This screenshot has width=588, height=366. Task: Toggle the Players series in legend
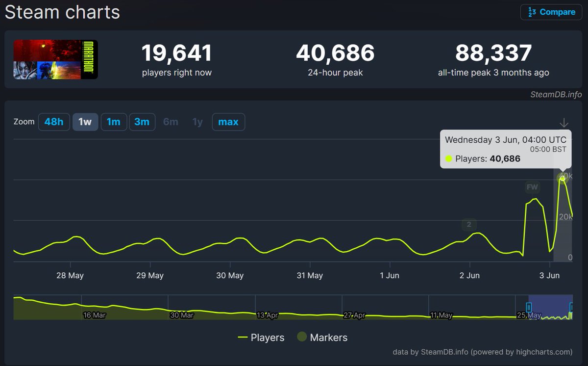coord(261,338)
